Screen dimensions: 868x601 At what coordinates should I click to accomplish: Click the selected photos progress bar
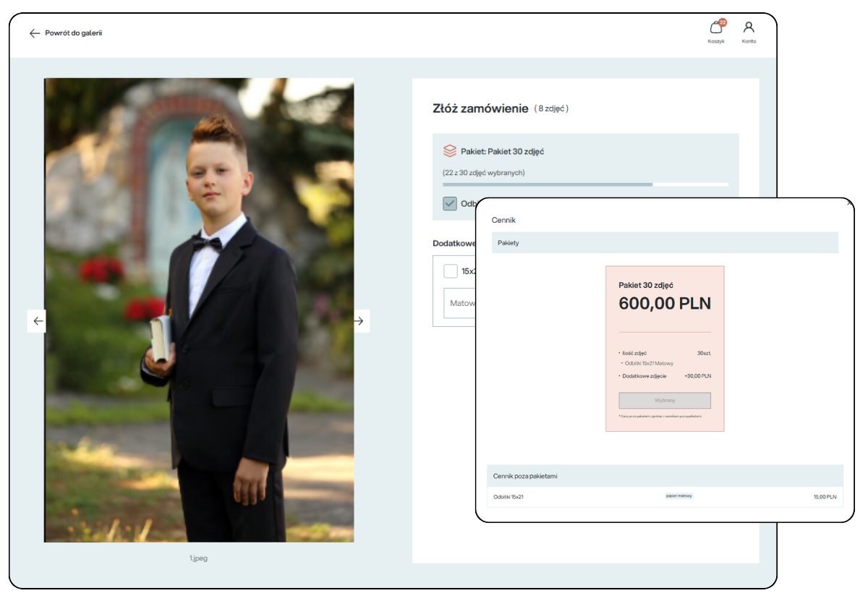click(x=584, y=184)
